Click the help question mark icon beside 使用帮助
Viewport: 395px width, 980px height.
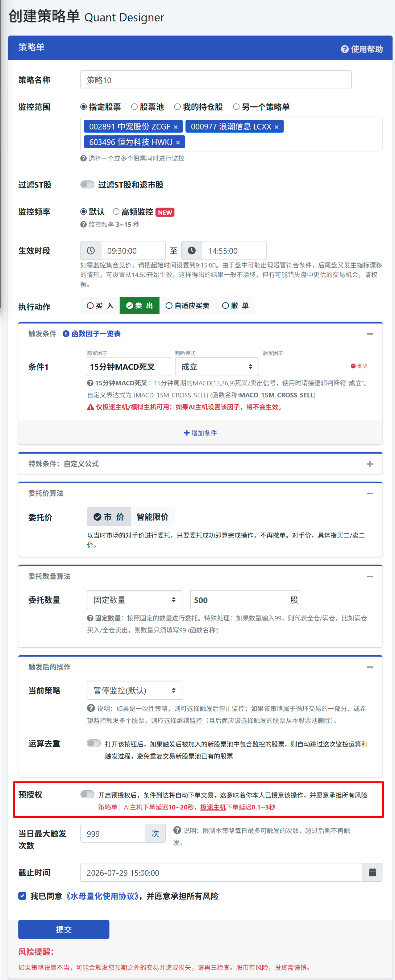coord(345,49)
